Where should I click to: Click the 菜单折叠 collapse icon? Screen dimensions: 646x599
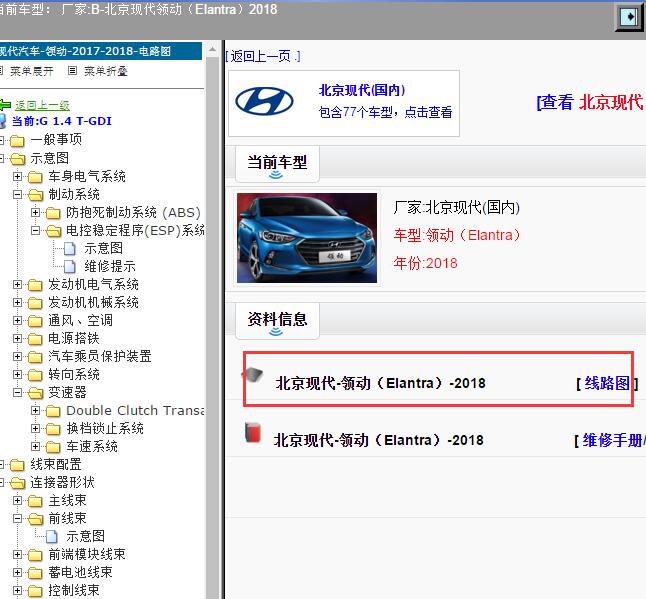click(x=72, y=71)
